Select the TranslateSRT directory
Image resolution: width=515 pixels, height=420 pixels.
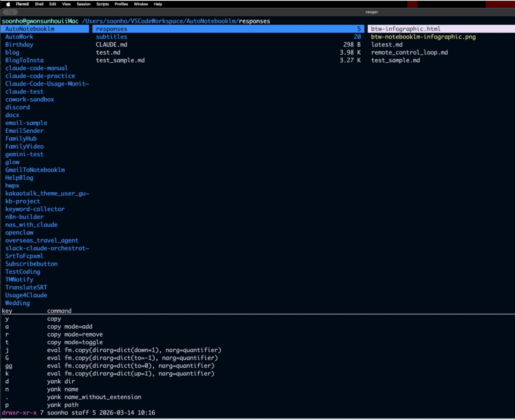coord(26,287)
